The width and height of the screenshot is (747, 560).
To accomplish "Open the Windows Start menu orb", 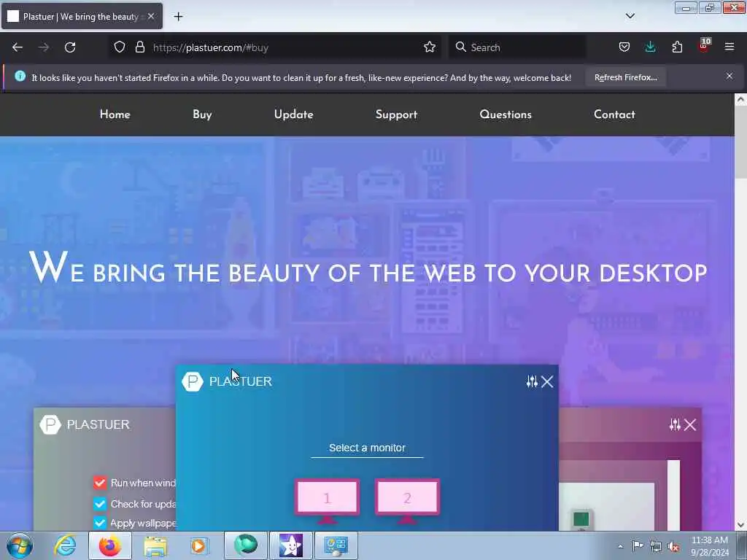I will click(x=20, y=545).
